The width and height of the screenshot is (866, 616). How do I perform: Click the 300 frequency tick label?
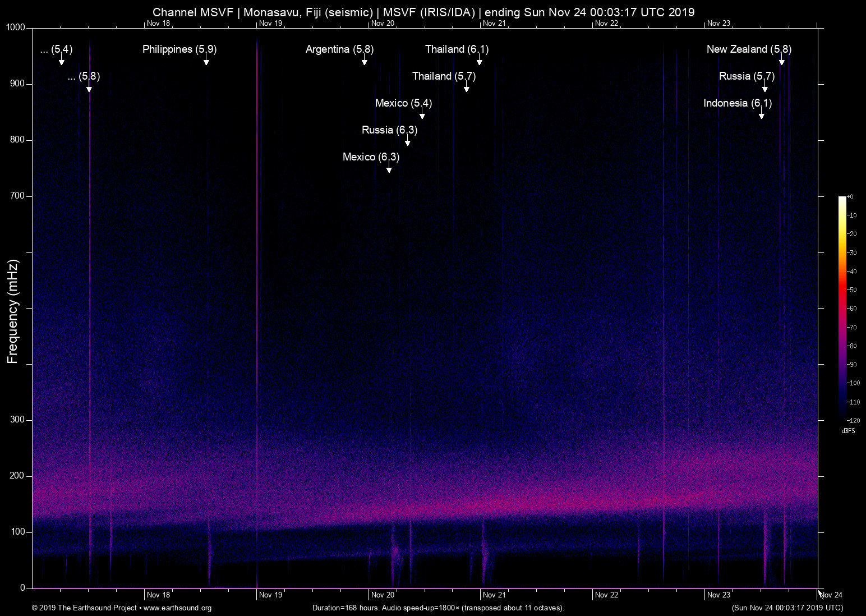pos(17,420)
